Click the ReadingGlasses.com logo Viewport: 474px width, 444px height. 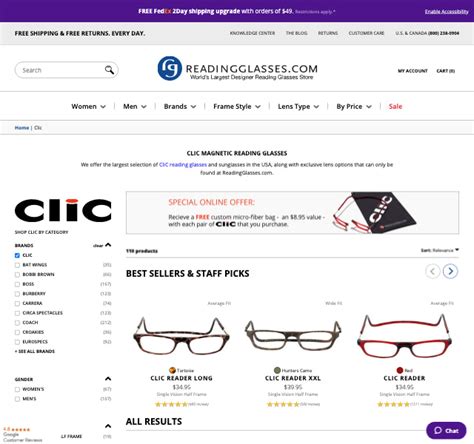[x=237, y=69]
